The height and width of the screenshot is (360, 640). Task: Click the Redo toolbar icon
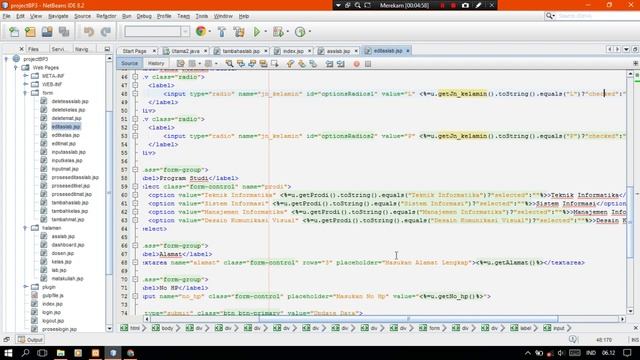[x=106, y=32]
